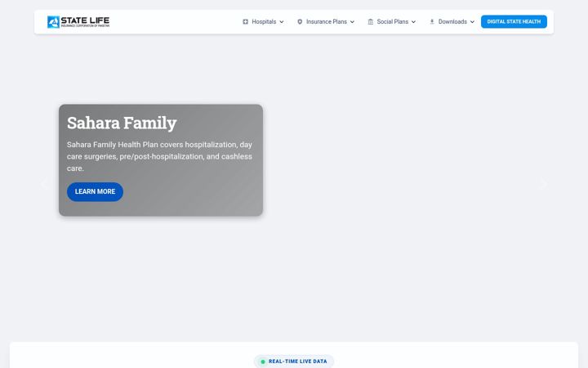This screenshot has width=588, height=368.
Task: Click the State Life logo
Action: [78, 22]
